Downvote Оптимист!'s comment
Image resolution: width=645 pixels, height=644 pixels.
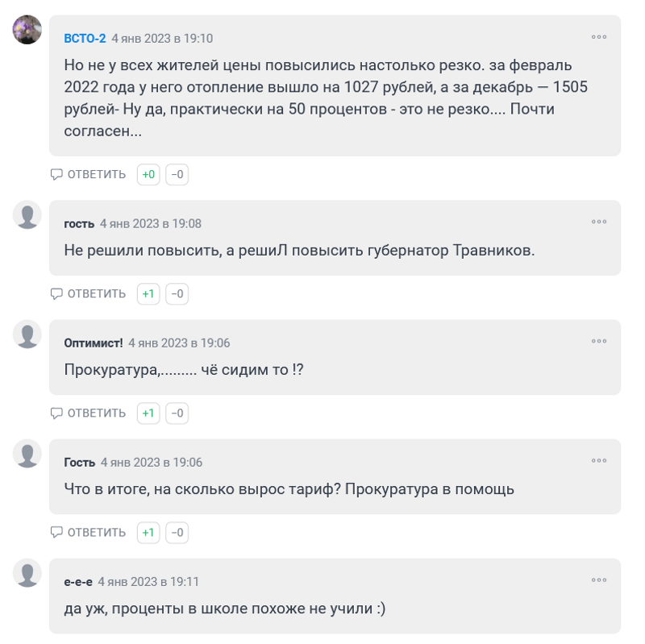pos(177,413)
